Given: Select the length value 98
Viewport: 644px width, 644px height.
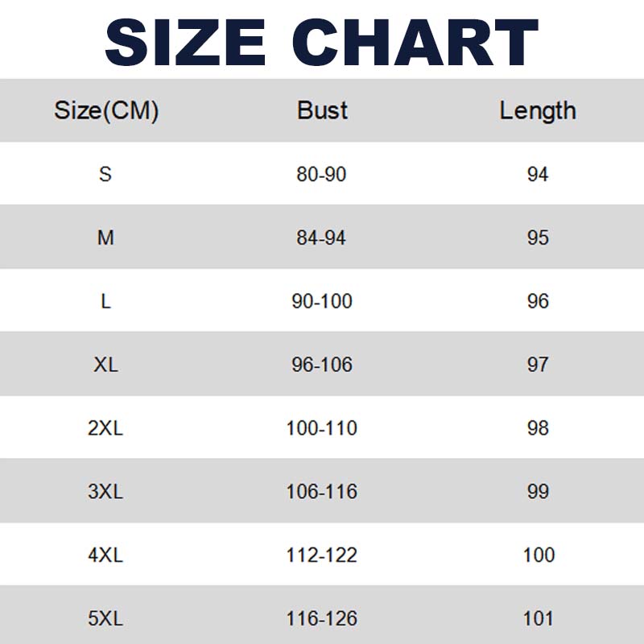Looking at the screenshot, I should click(x=538, y=428).
